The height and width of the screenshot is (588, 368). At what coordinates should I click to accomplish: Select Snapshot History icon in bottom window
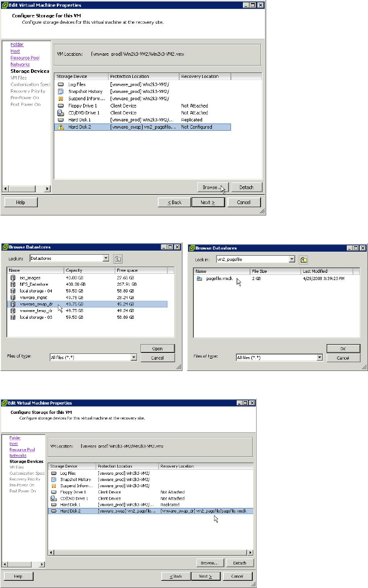(x=54, y=479)
